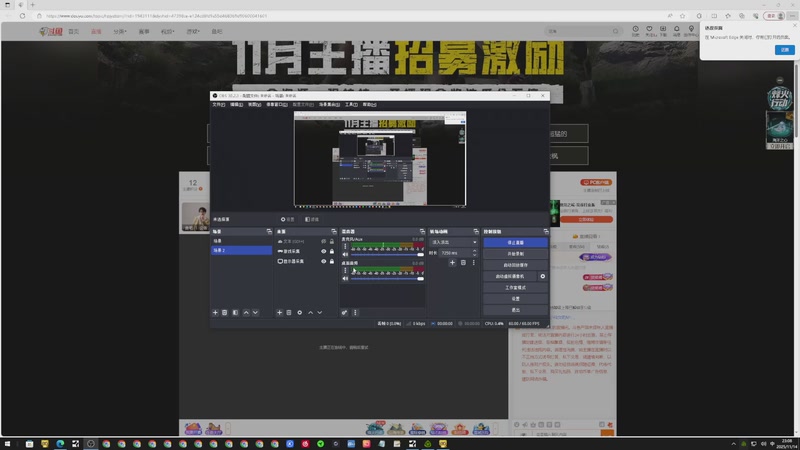This screenshot has height=450, width=800.
Task: Open transition properties three-dot menu
Action: 473,262
